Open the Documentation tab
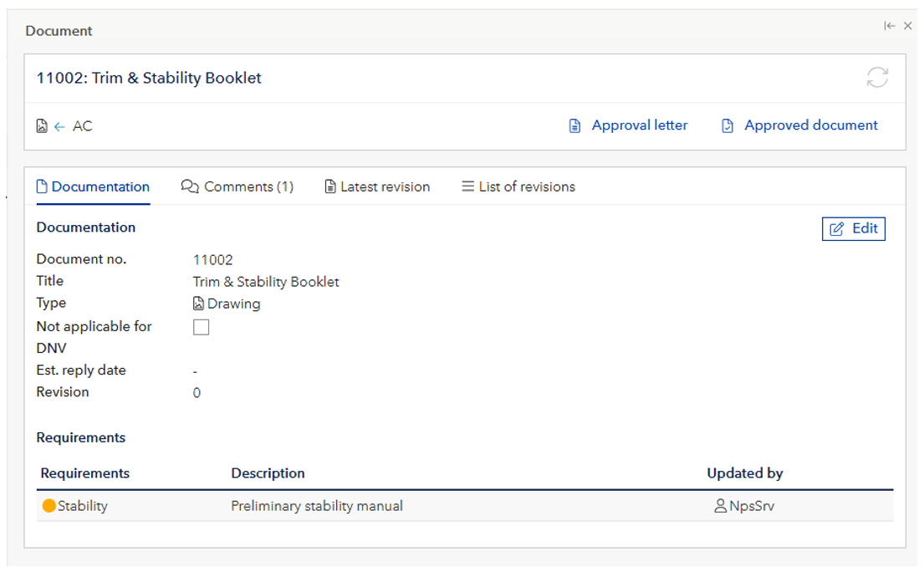This screenshot has width=924, height=572. 93,186
